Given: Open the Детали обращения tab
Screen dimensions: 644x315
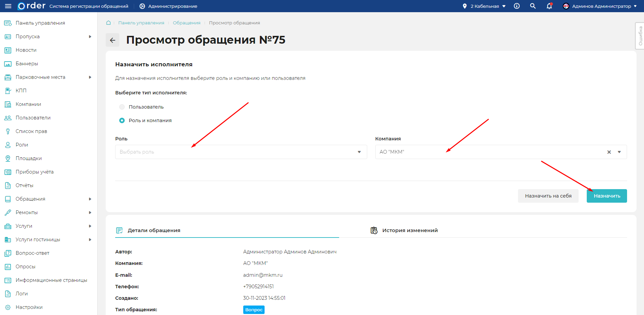Looking at the screenshot, I should point(154,230).
